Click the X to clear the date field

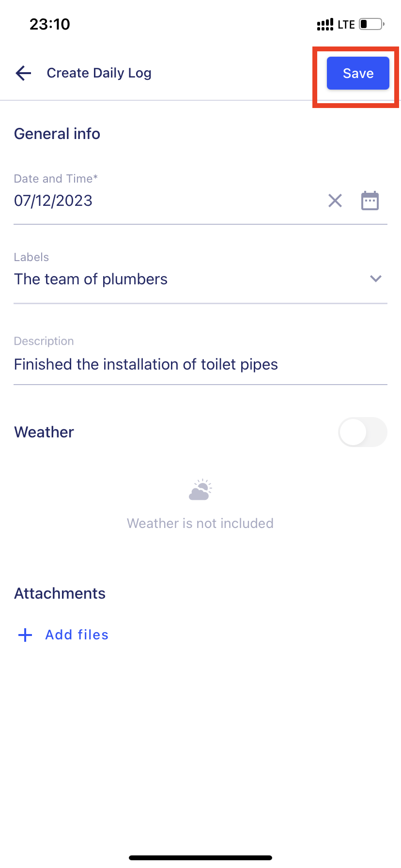click(335, 201)
